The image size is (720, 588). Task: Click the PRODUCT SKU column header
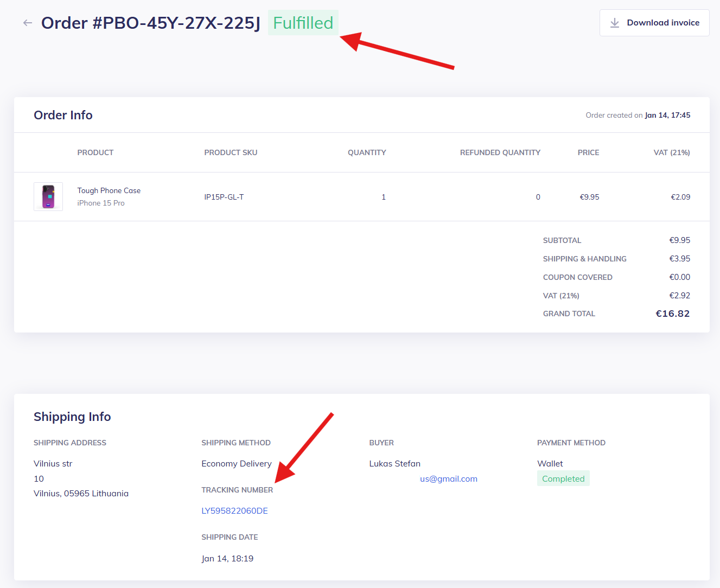(x=231, y=152)
